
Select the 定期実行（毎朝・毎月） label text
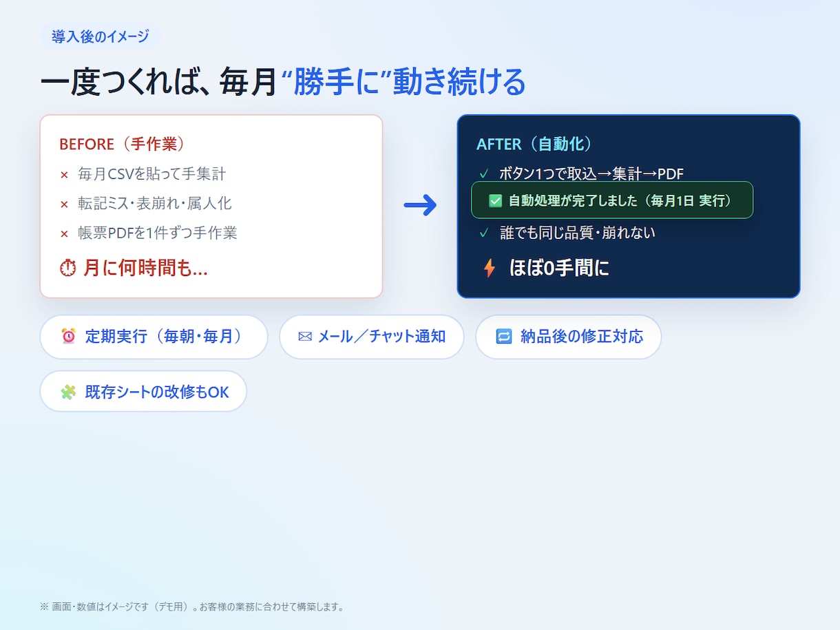pyautogui.click(x=166, y=337)
